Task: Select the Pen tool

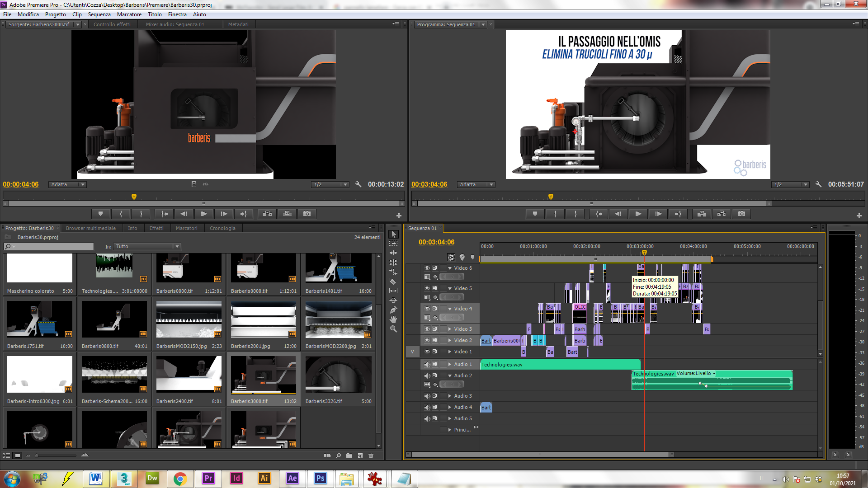Action: [x=393, y=310]
